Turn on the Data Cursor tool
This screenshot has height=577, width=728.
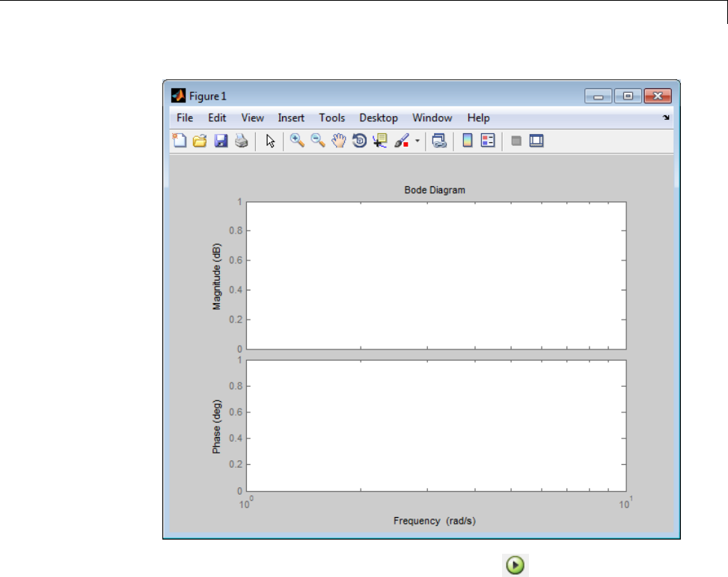381,140
